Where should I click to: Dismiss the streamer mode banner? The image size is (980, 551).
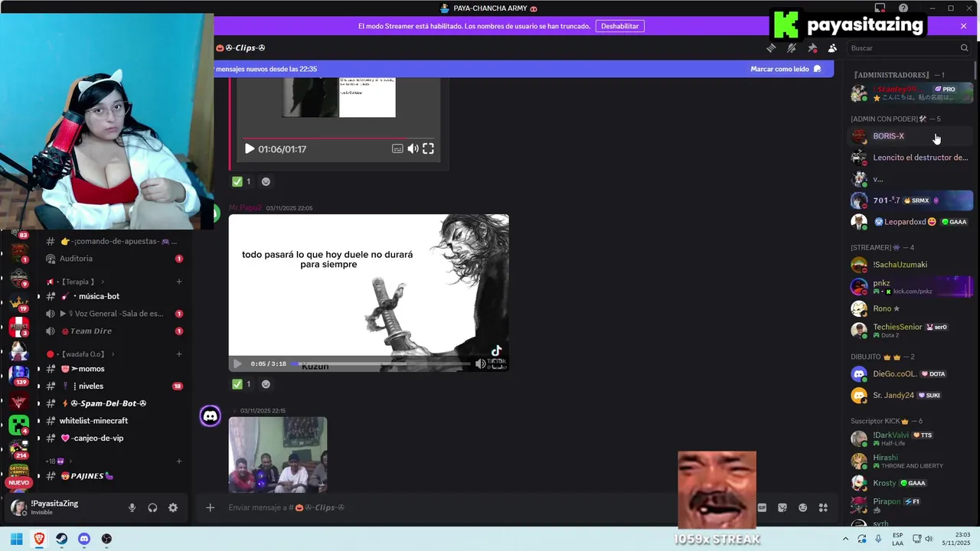[x=963, y=26]
